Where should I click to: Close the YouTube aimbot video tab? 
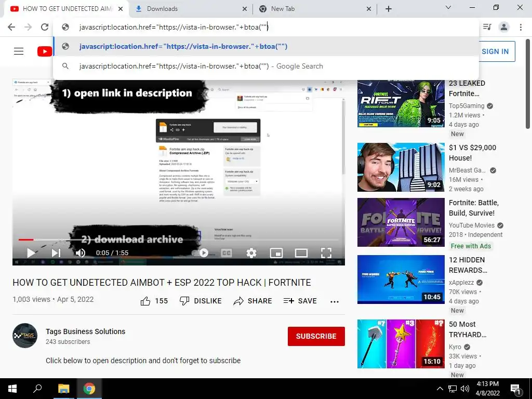(x=121, y=9)
